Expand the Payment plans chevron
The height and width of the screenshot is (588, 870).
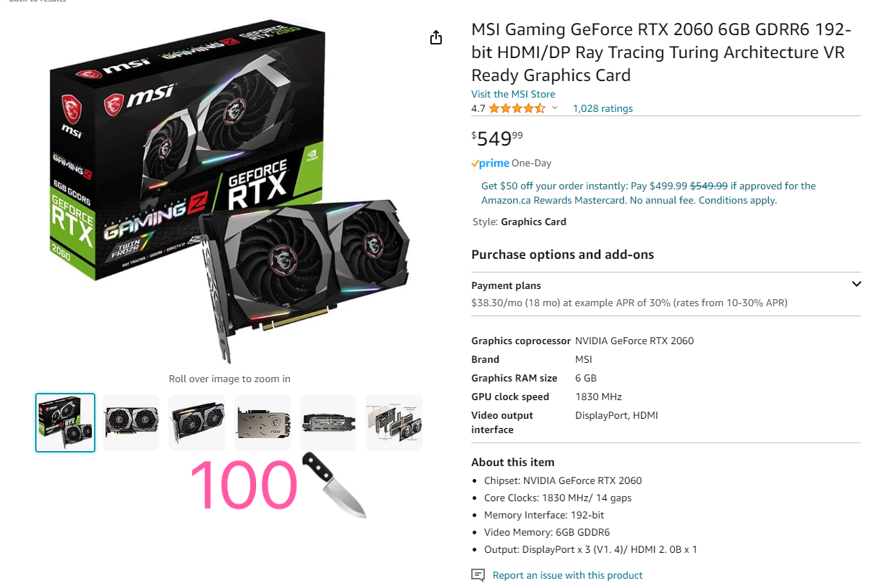tap(856, 284)
